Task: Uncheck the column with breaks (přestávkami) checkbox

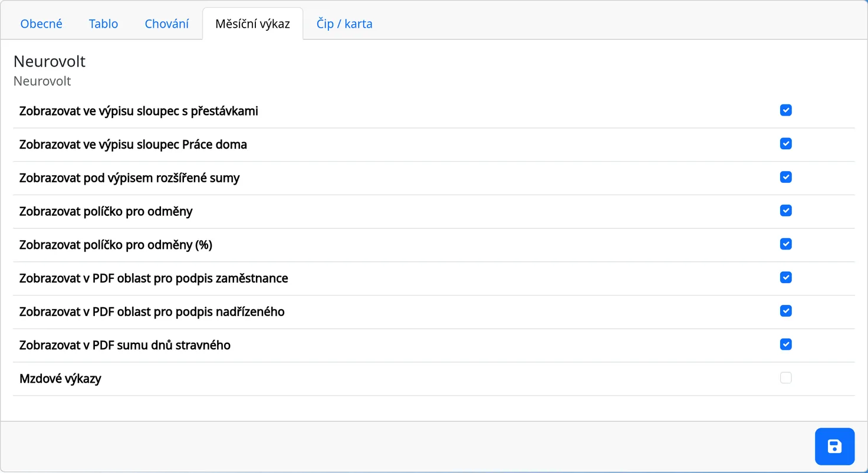Action: [x=785, y=110]
